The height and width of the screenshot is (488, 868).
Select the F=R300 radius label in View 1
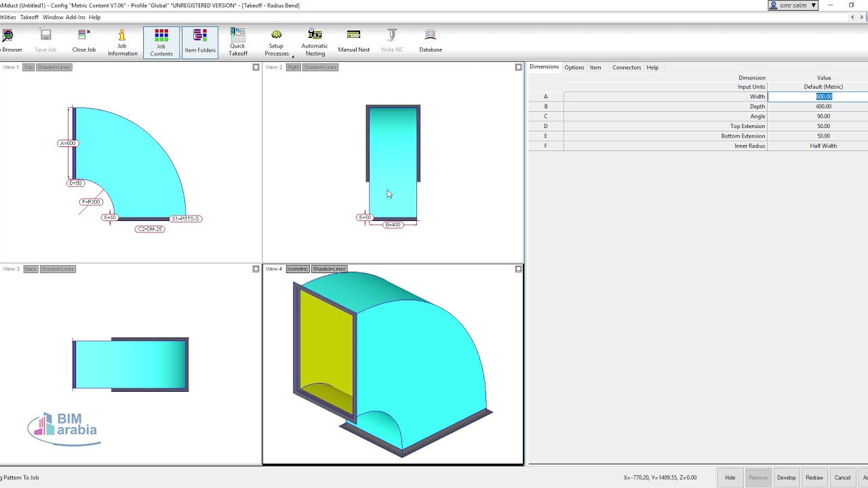[91, 202]
